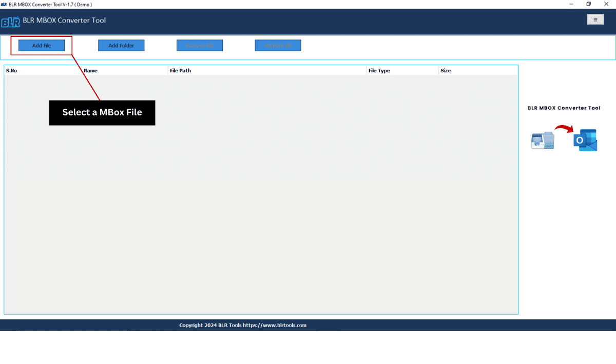Image resolution: width=616 pixels, height=364 pixels.
Task: Click the File Type column header
Action: coord(402,71)
